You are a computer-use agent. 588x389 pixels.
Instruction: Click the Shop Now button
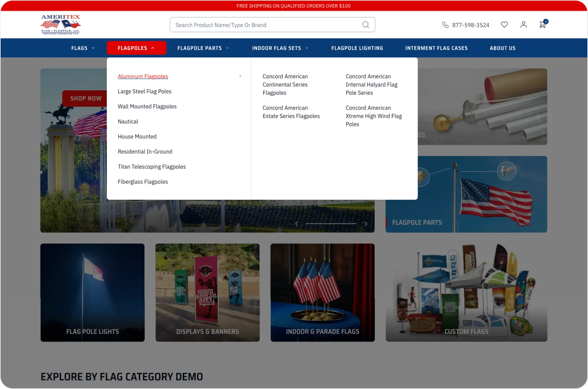coord(85,99)
